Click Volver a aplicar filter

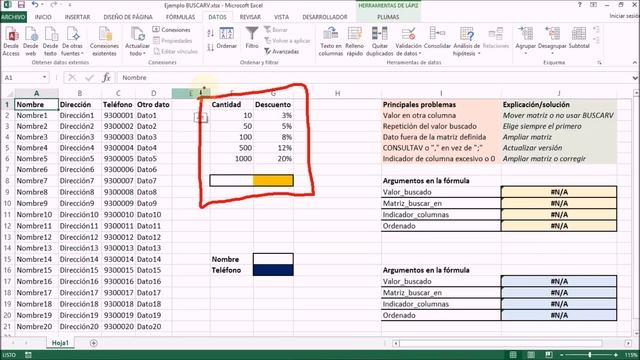point(287,40)
